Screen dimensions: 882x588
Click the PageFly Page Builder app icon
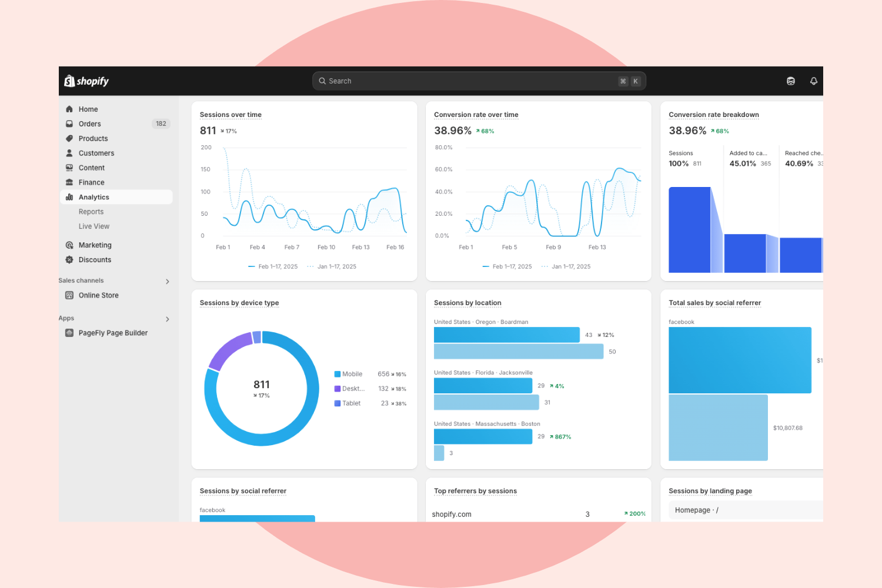pos(69,333)
